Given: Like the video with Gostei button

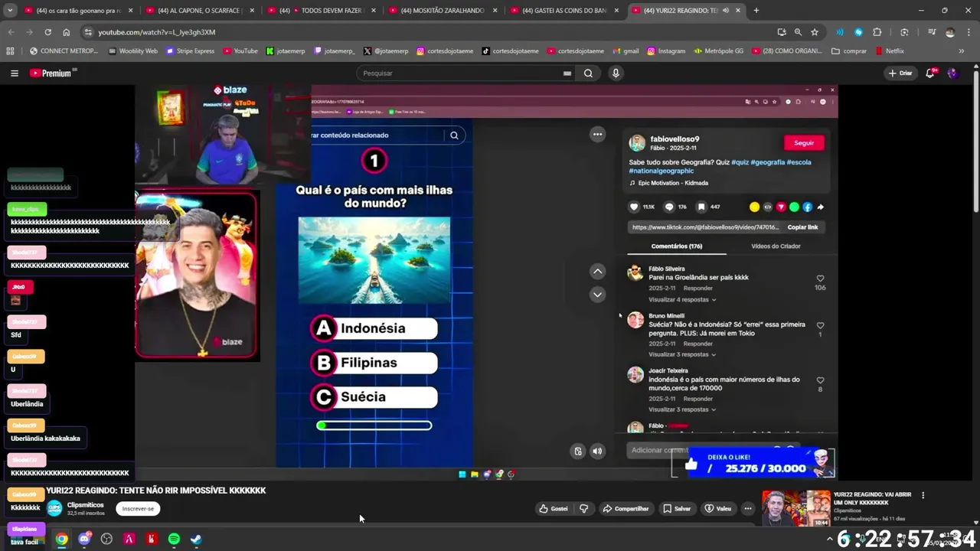Looking at the screenshot, I should click(554, 509).
